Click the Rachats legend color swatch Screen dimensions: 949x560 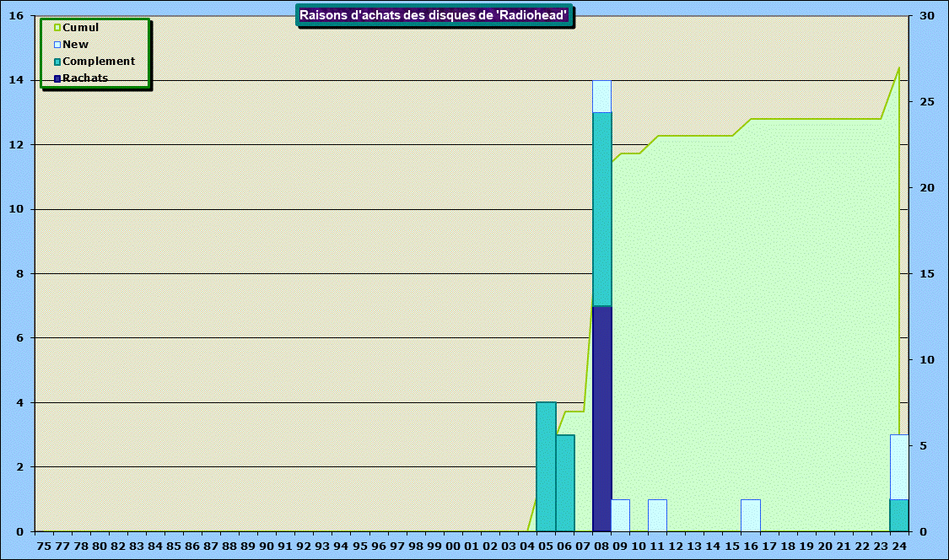[57, 78]
